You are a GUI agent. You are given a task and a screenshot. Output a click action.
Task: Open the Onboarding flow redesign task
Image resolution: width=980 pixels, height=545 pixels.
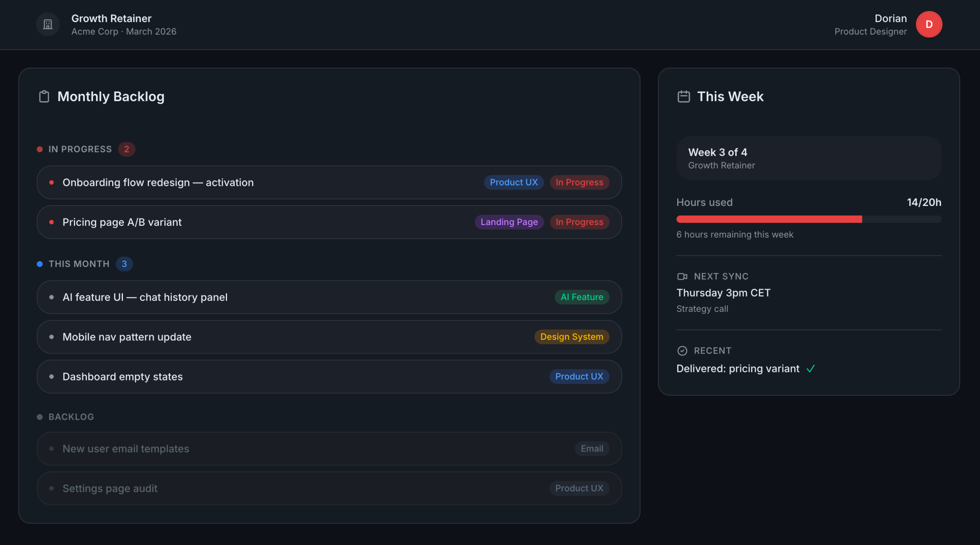pyautogui.click(x=158, y=183)
